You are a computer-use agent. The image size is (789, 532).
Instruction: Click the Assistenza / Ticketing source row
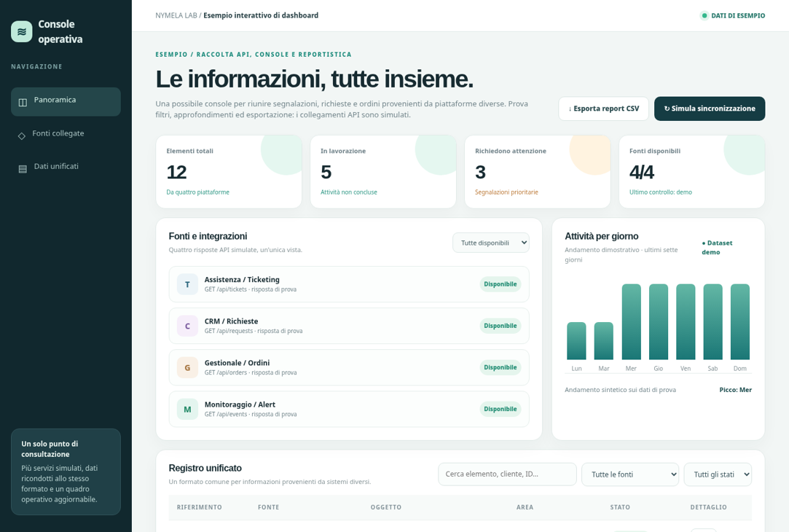pyautogui.click(x=349, y=284)
